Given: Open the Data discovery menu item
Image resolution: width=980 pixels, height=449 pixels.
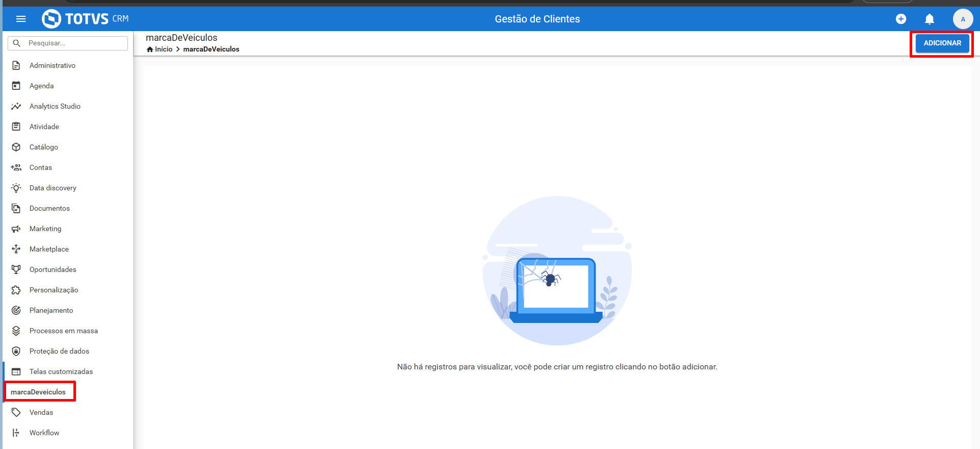Looking at the screenshot, I should (68, 188).
